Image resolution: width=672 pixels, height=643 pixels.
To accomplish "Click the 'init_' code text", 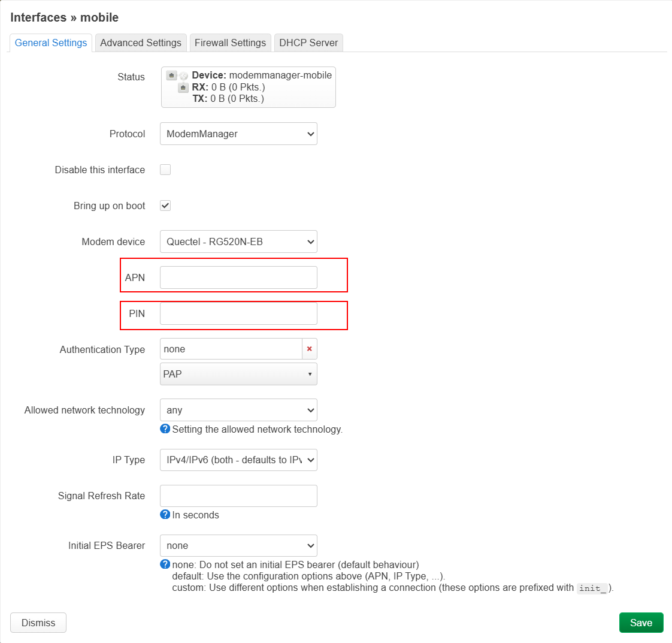I will [593, 588].
